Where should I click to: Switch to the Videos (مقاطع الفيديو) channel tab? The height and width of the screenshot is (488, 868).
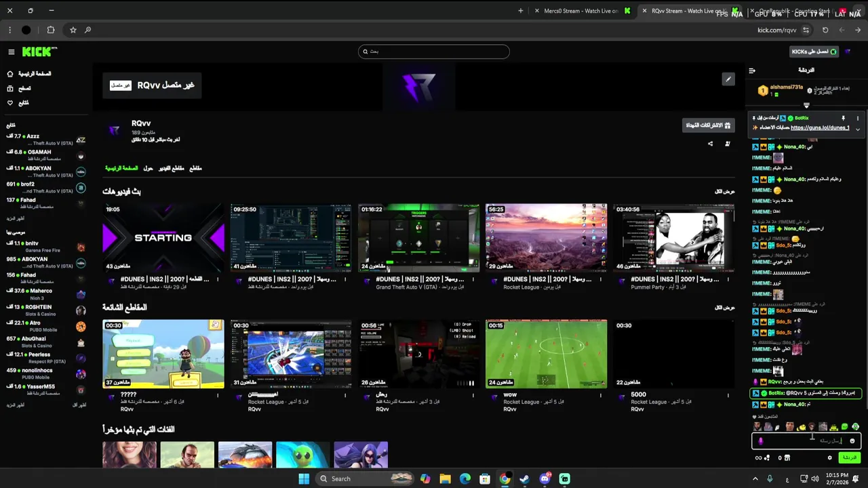coord(172,168)
